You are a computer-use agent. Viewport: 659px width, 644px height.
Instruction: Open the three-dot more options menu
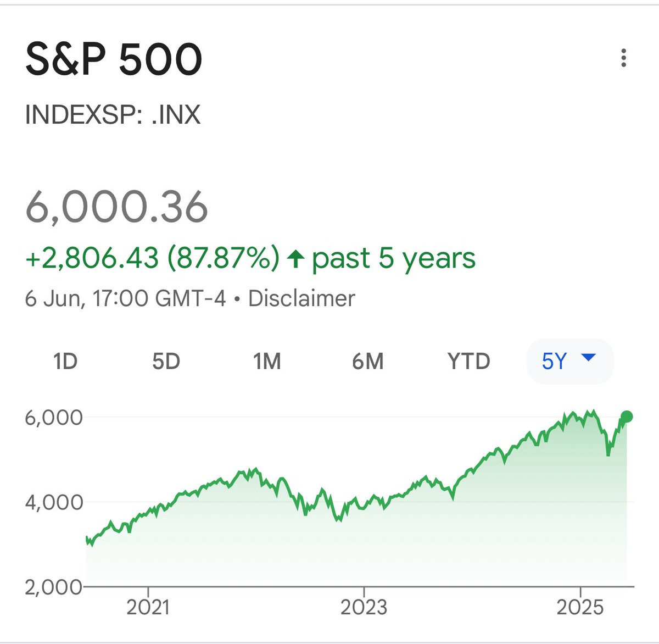[x=623, y=58]
